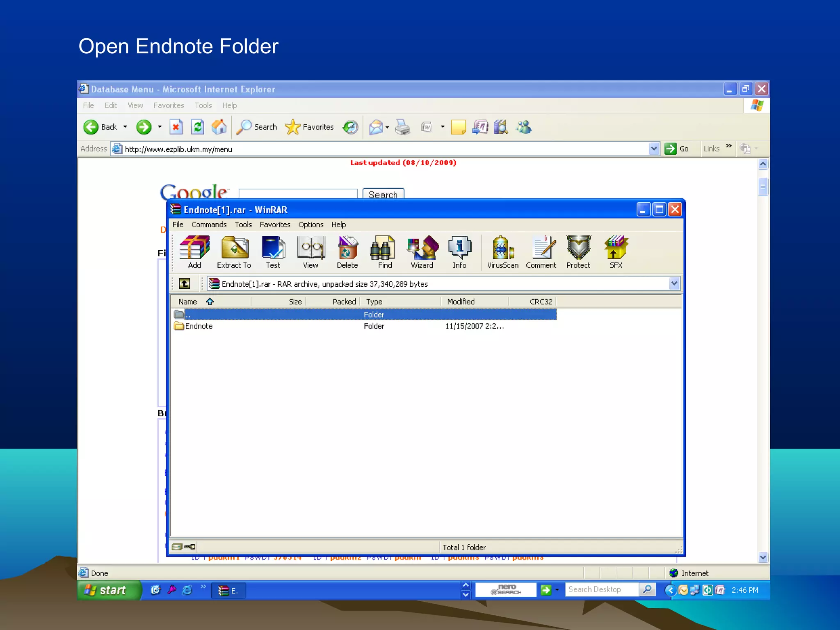Viewport: 840px width, 630px height.
Task: Open the Windows start menu
Action: [x=109, y=590]
